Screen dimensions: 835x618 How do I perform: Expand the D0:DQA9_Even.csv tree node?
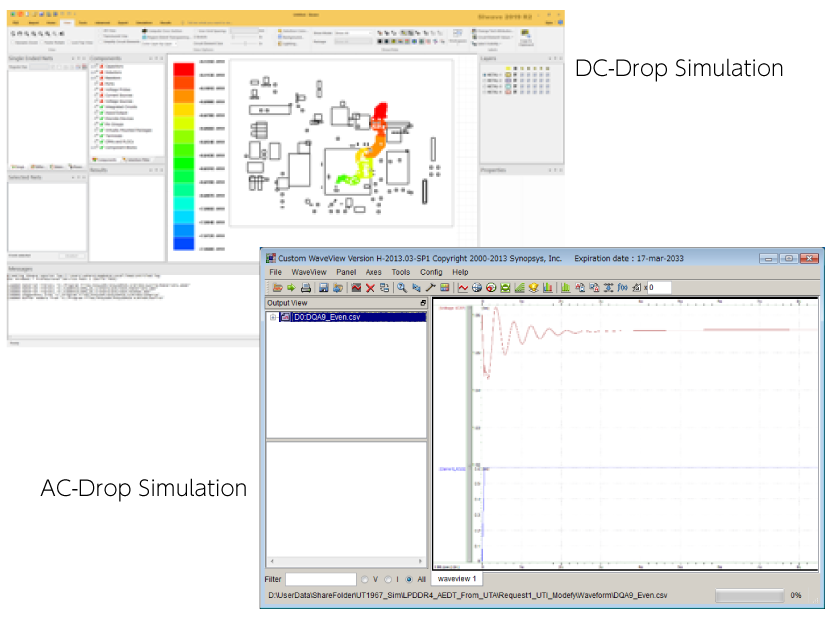tap(272, 317)
